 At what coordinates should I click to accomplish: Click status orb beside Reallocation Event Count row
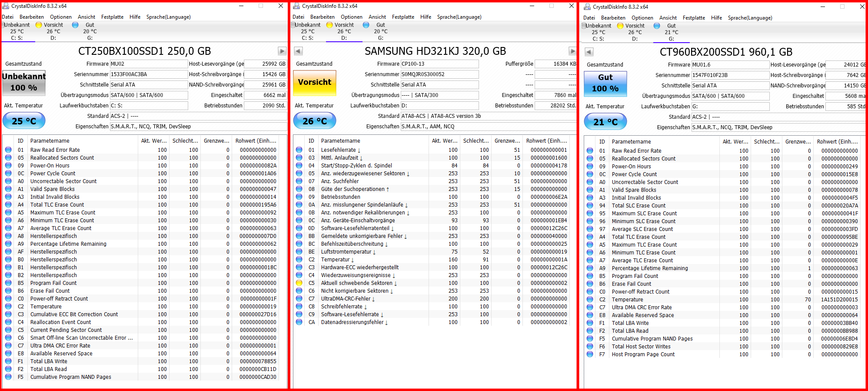(x=8, y=322)
